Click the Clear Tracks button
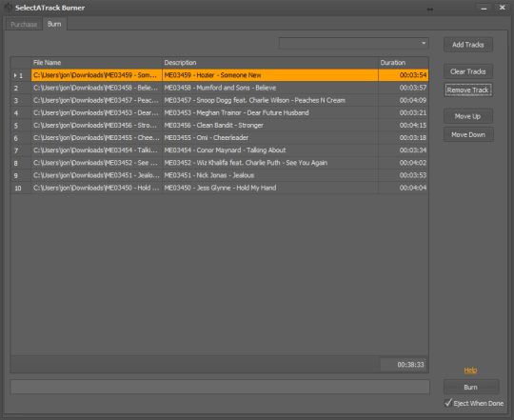 [x=467, y=71]
